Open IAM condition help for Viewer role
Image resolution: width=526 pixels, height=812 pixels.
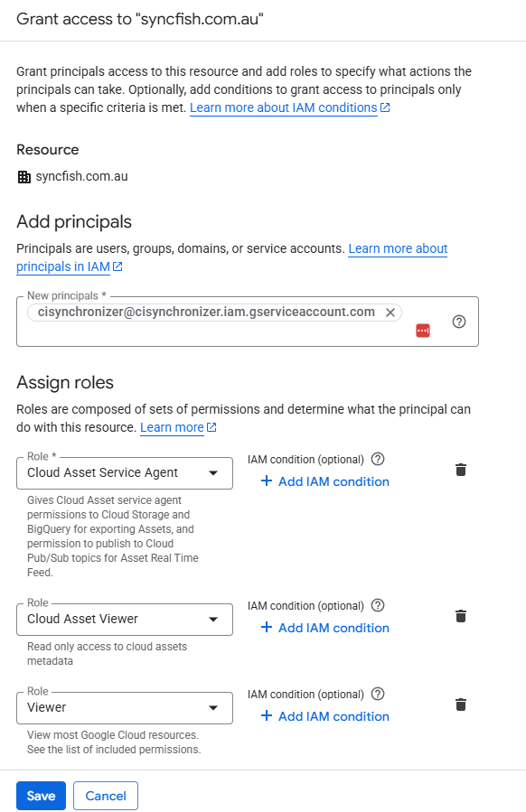pos(379,694)
